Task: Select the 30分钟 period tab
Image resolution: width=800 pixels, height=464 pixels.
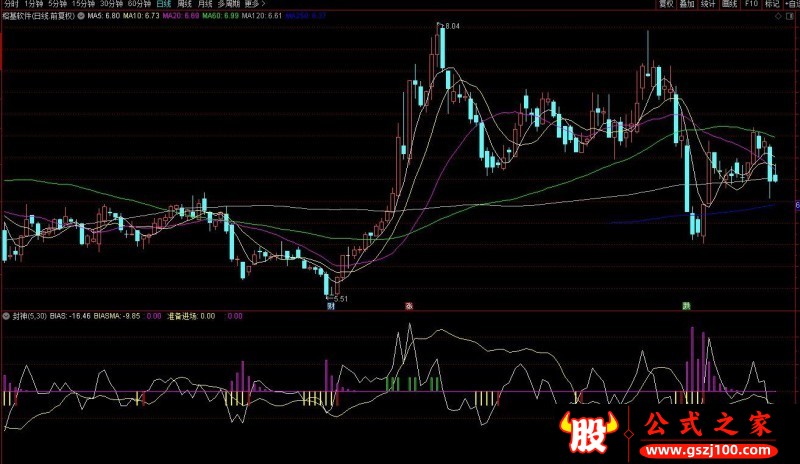Action: click(x=111, y=4)
